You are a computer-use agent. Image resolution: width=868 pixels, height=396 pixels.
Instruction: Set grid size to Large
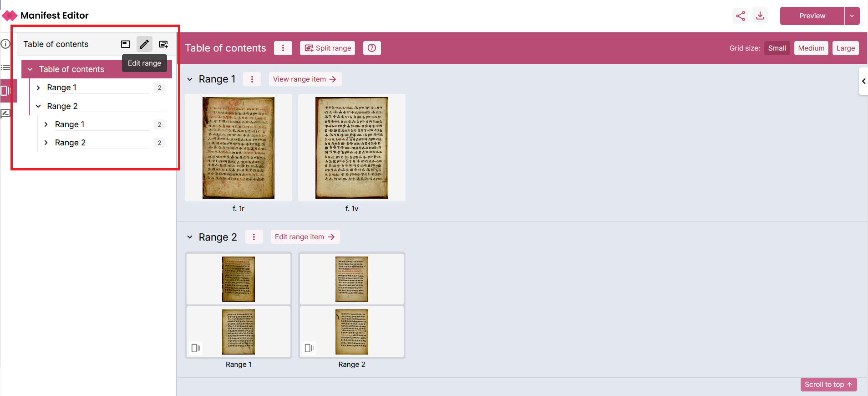tap(845, 48)
